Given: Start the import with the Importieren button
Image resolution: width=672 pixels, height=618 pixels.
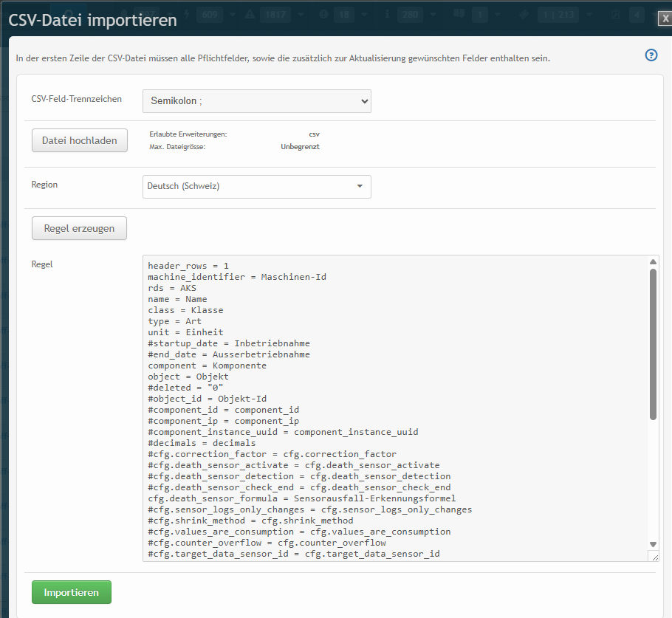Looking at the screenshot, I should [x=72, y=592].
